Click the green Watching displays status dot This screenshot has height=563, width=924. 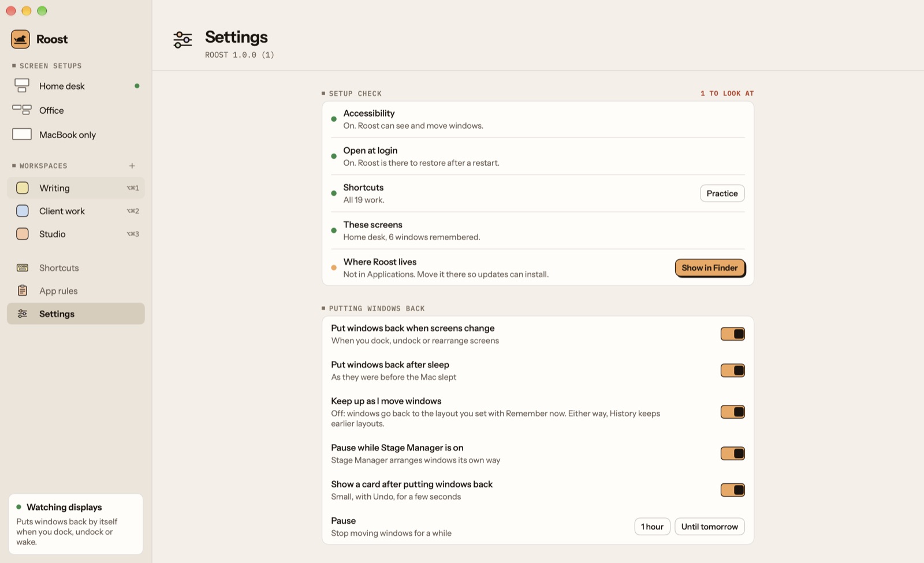(19, 507)
